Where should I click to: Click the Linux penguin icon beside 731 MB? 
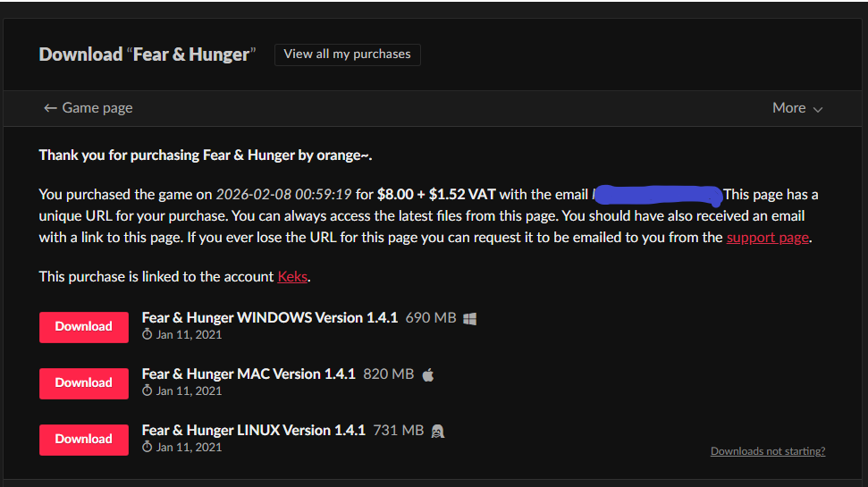coord(437,431)
